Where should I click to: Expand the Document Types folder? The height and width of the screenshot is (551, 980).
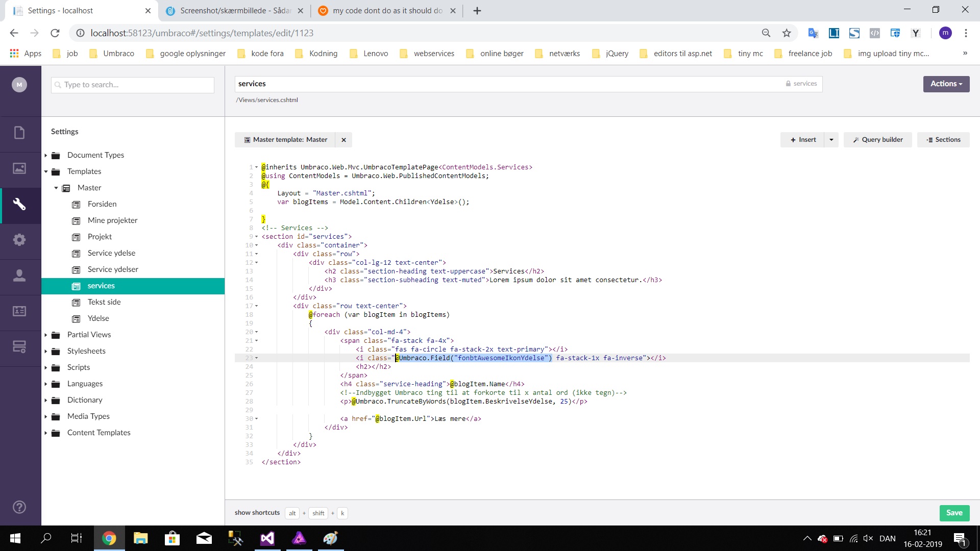pos(45,155)
